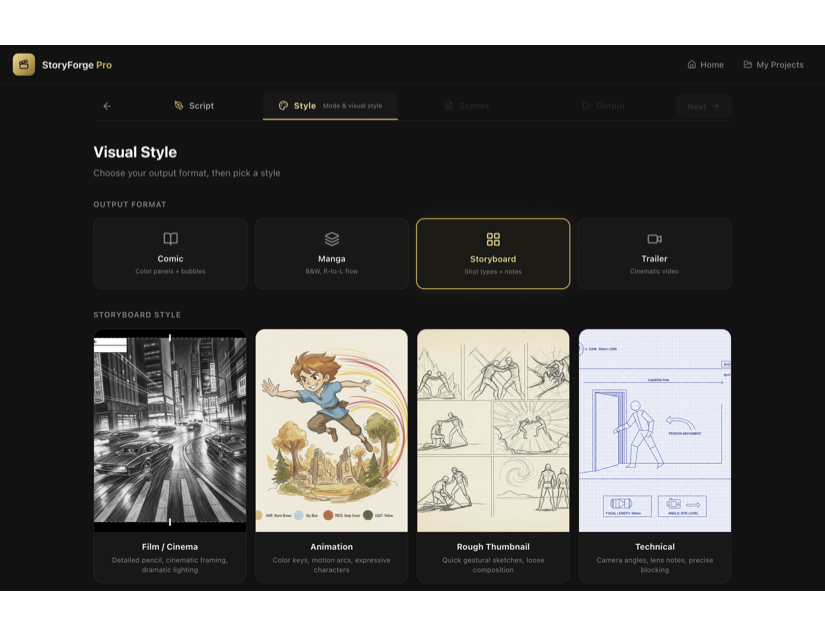The width and height of the screenshot is (825, 637).
Task: Click the Manga layers icon
Action: [x=332, y=239]
